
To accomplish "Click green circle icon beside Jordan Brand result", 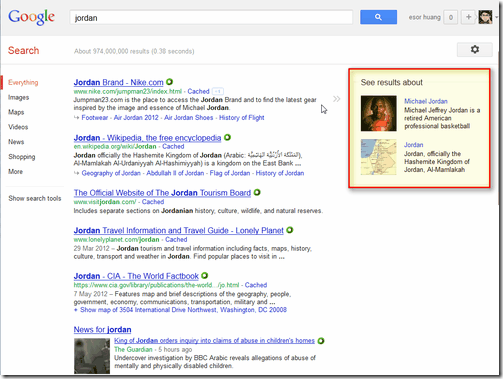I will [x=169, y=82].
